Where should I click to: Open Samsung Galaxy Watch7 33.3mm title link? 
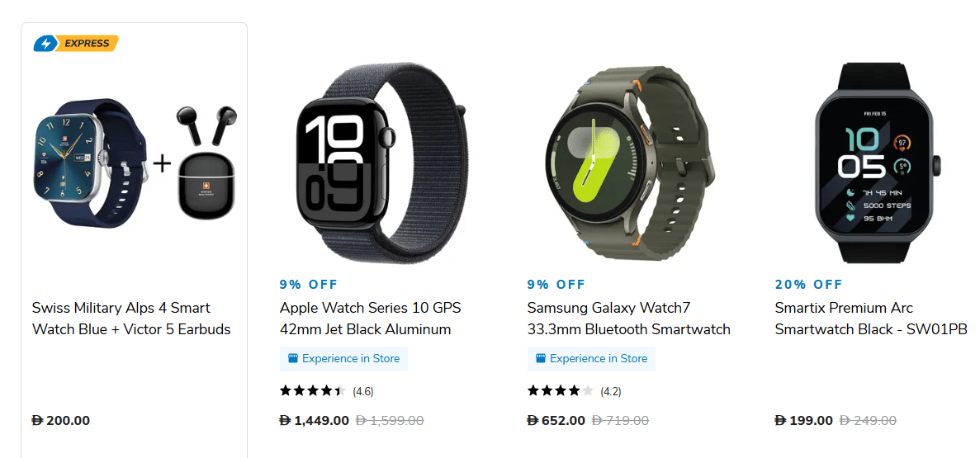pos(629,318)
